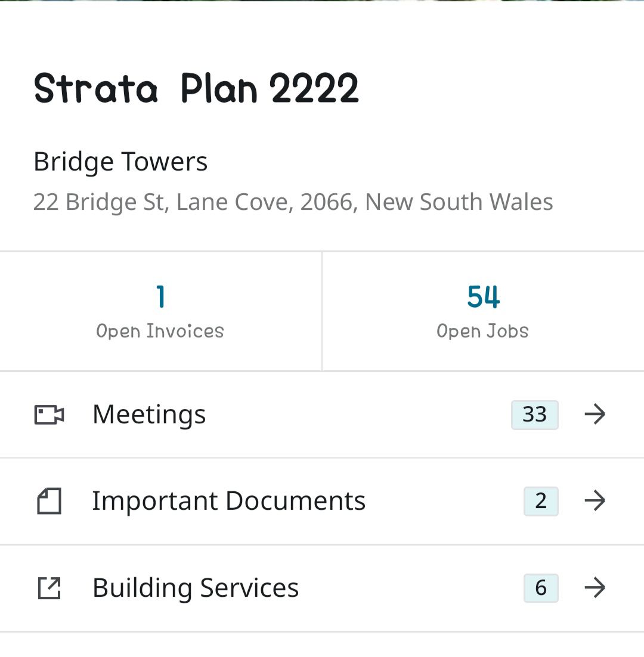Click the Building Services external link icon
This screenshot has width=644, height=657.
49,588
